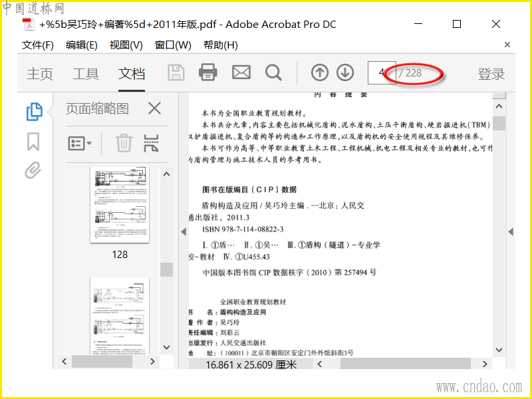Select page 128 thumbnail
This screenshot has width=532, height=399.
click(120, 205)
